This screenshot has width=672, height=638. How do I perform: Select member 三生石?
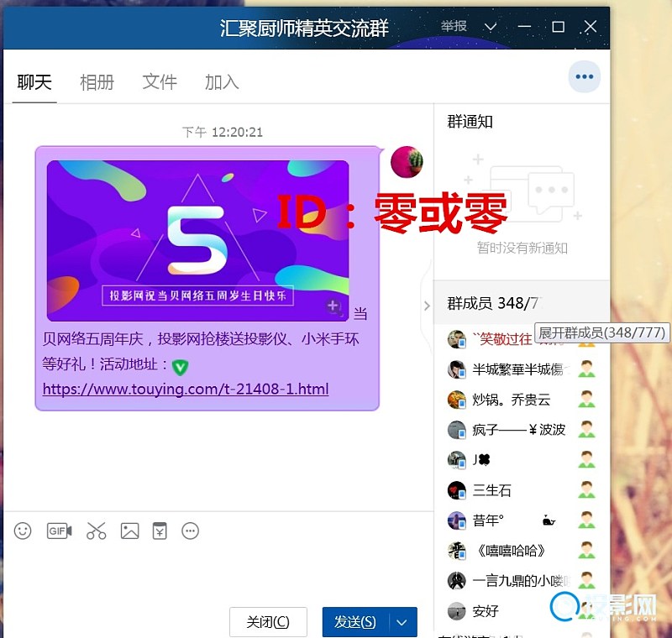(x=491, y=490)
